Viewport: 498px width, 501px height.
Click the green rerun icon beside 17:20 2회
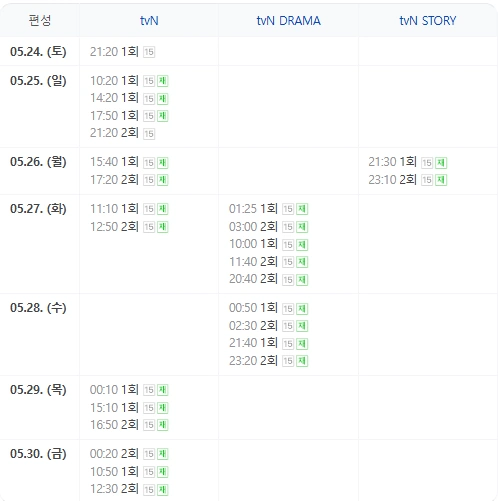[163, 180]
